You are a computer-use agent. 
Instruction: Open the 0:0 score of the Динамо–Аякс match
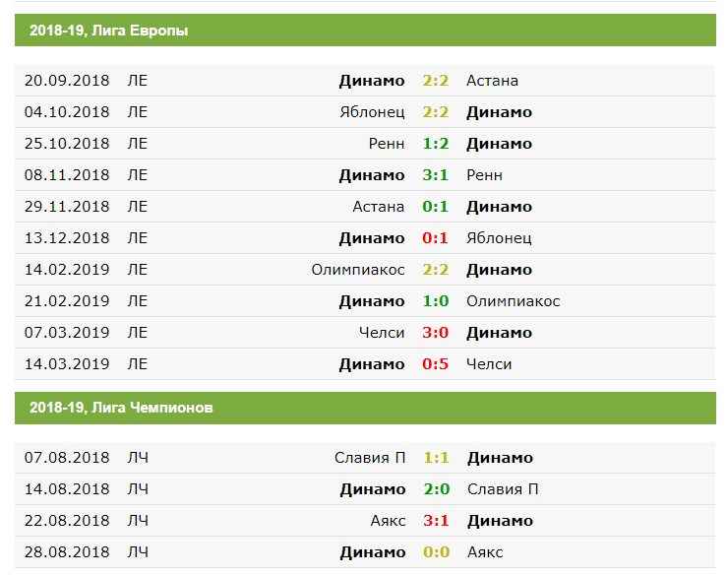(436, 552)
